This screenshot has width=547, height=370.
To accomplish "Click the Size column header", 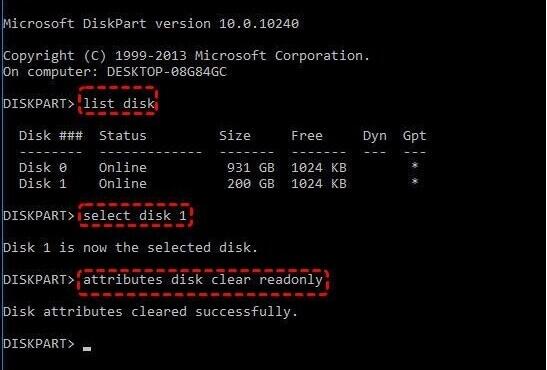I will pyautogui.click(x=235, y=135).
